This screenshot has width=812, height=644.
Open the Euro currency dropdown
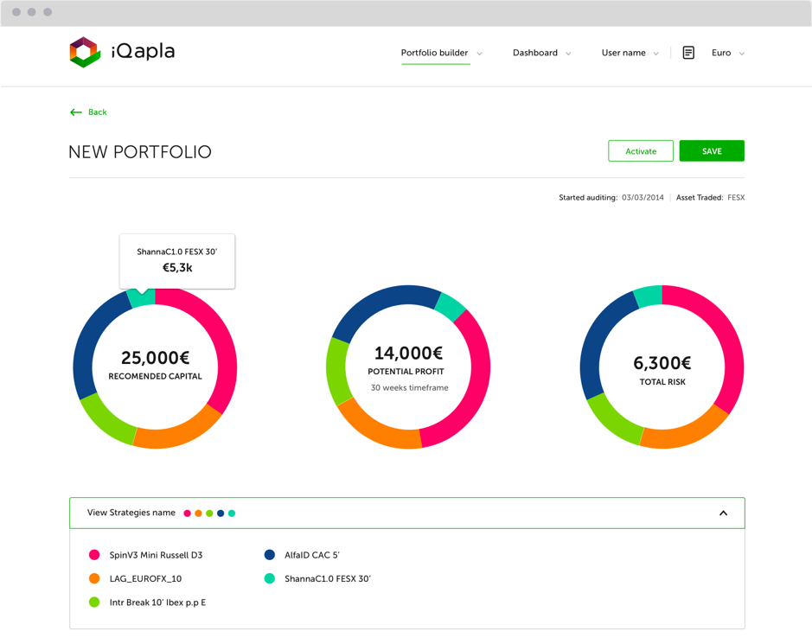point(728,53)
